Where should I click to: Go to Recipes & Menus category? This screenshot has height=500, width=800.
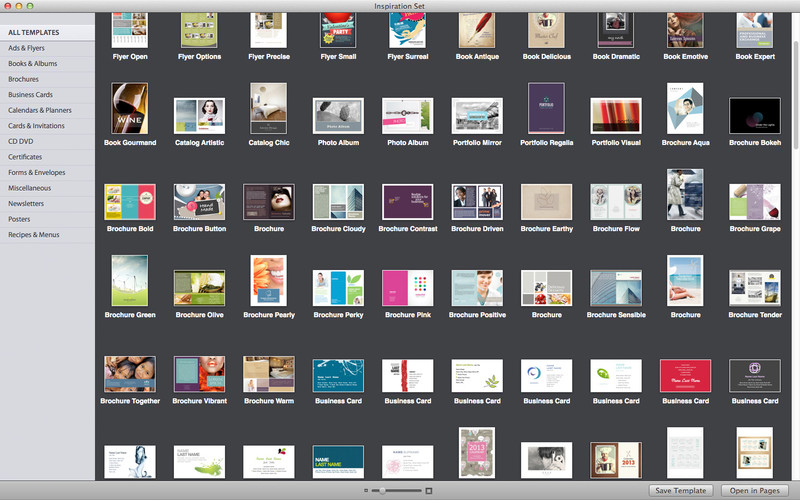click(x=36, y=233)
